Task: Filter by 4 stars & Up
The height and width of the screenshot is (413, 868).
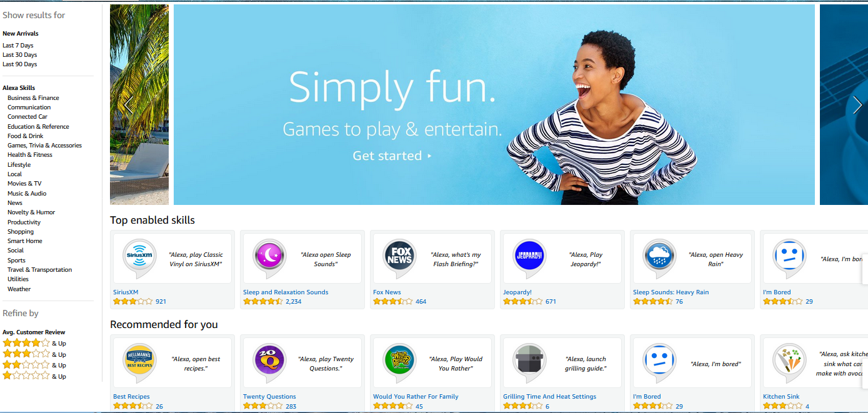Action: pyautogui.click(x=34, y=343)
